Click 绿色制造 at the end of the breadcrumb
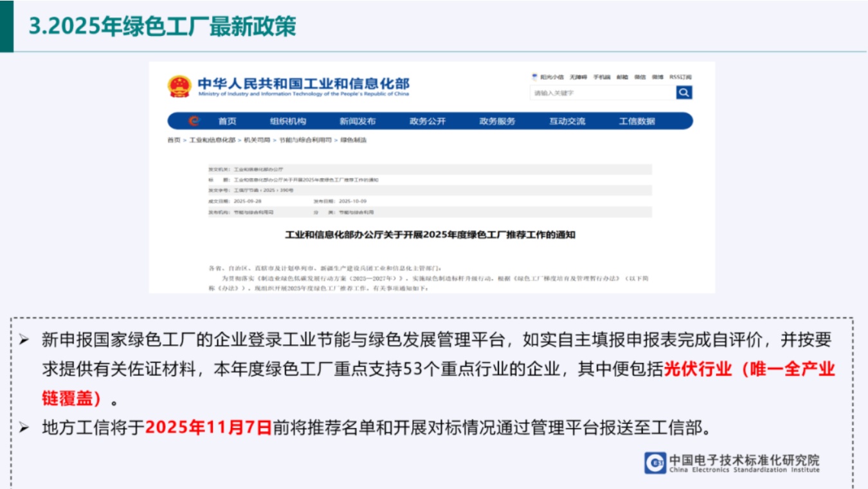The height and width of the screenshot is (489, 868). pyautogui.click(x=353, y=140)
